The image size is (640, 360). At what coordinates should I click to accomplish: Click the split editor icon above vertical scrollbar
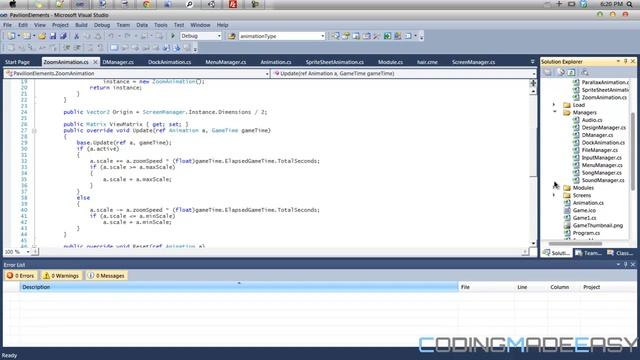533,83
